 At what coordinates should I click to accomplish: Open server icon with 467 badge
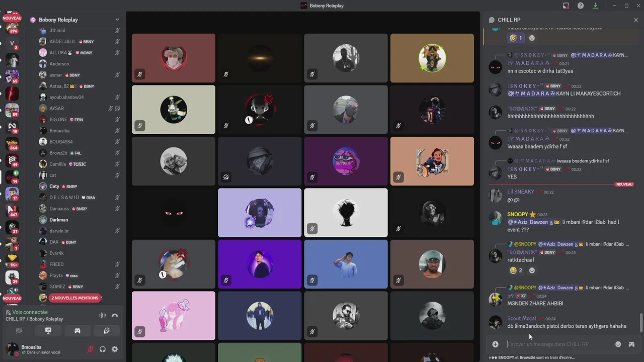click(12, 210)
